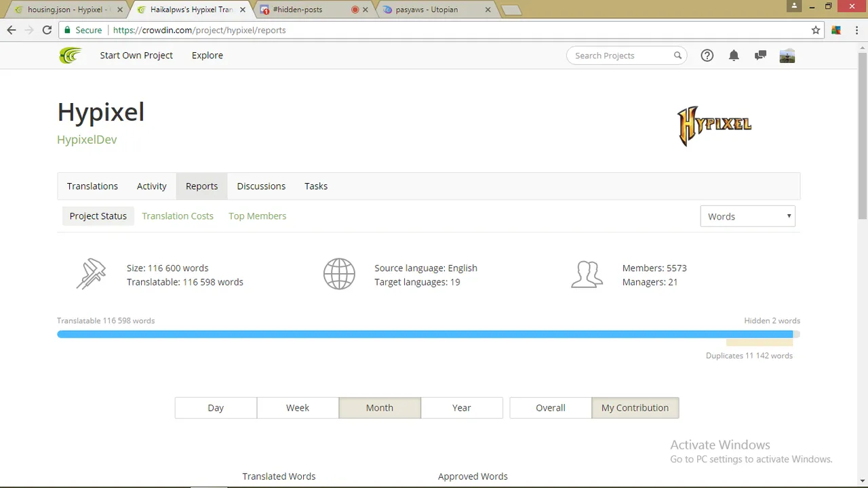Reload the page with refresh icon
Viewport: 868px width, 488px height.
tap(47, 30)
